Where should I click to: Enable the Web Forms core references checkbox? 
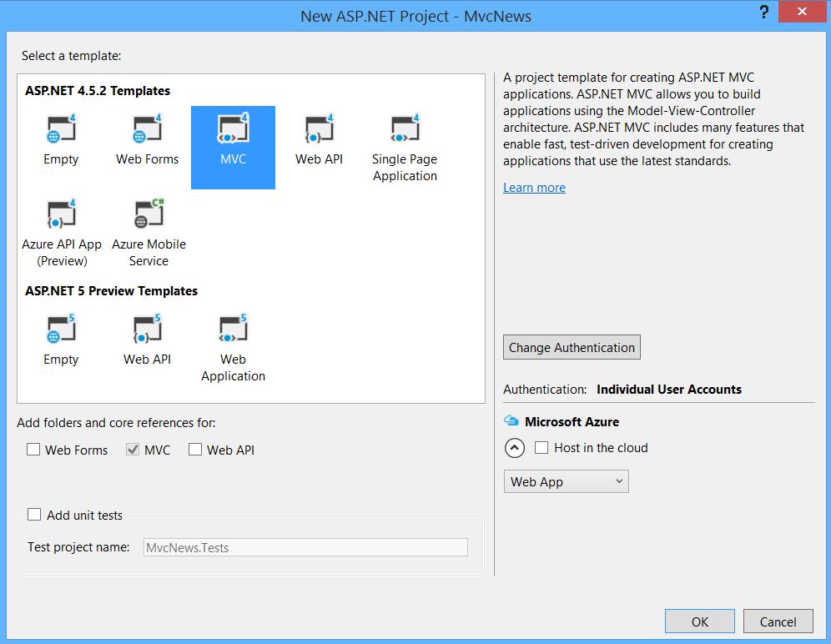click(x=33, y=450)
